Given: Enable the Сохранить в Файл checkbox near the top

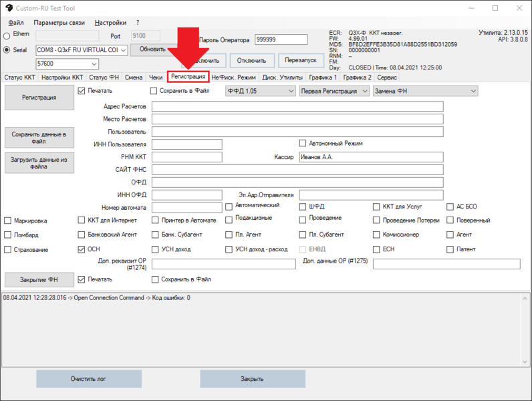Looking at the screenshot, I should (x=154, y=91).
